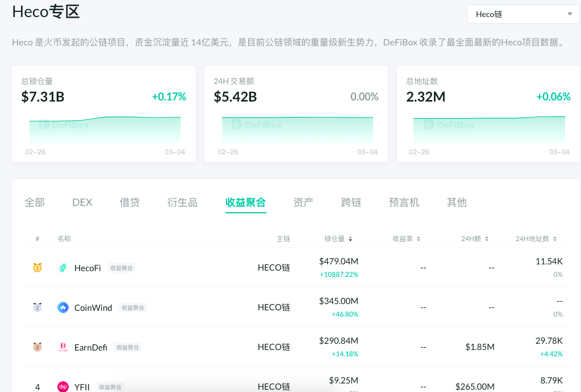Image resolution: width=581 pixels, height=392 pixels.
Task: Click the 主链 column header
Action: click(x=283, y=239)
